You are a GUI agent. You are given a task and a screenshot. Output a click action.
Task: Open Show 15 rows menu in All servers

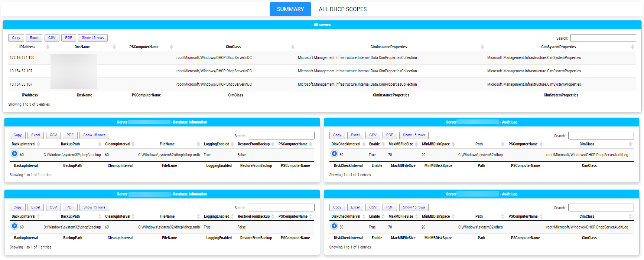93,38
